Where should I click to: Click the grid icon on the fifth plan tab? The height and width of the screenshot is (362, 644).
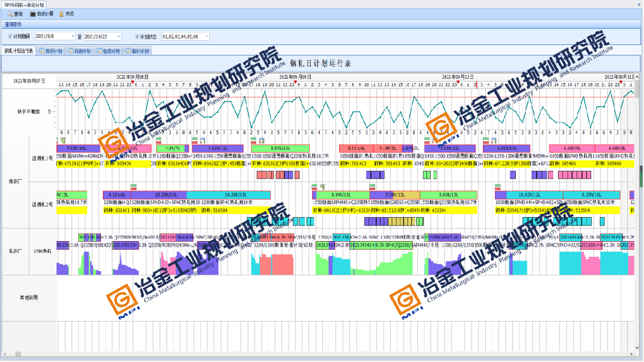coord(129,51)
